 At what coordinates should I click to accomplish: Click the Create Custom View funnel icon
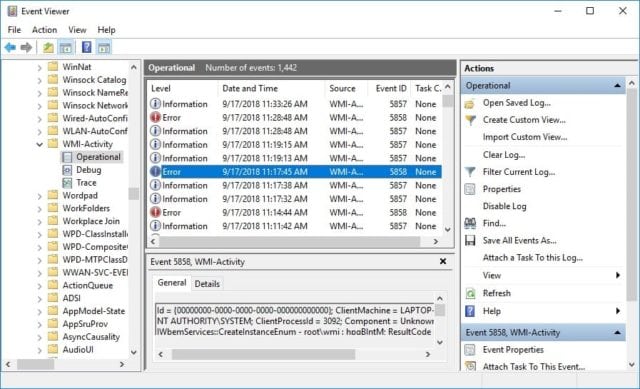[470, 120]
